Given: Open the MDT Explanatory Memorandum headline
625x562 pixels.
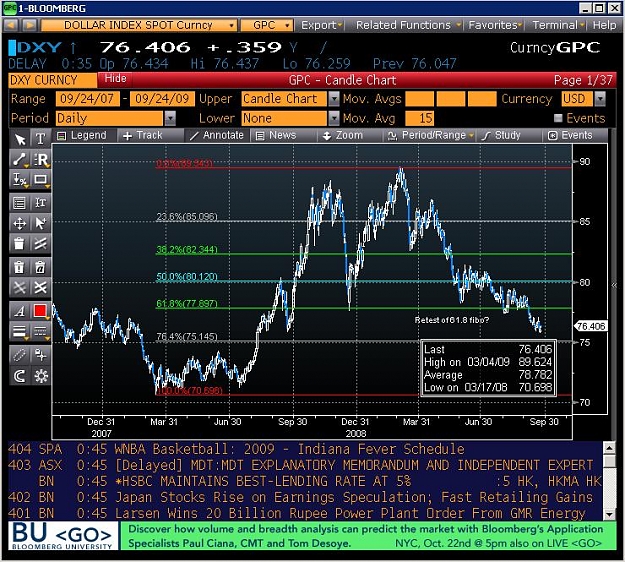Looking at the screenshot, I should (x=305, y=465).
